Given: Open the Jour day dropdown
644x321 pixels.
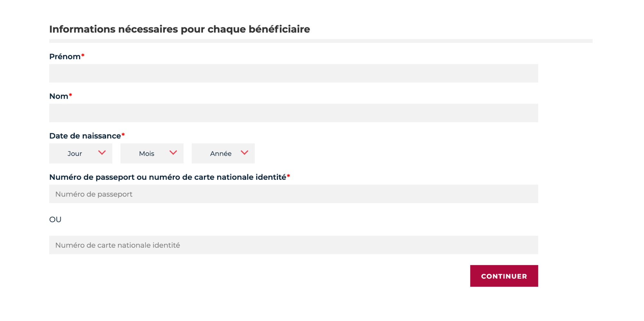Looking at the screenshot, I should point(81,153).
